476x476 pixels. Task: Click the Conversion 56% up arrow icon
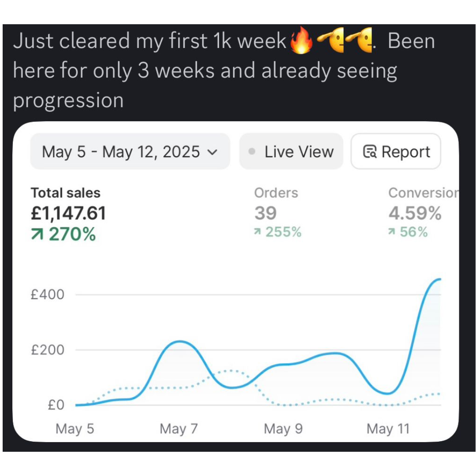coord(392,232)
